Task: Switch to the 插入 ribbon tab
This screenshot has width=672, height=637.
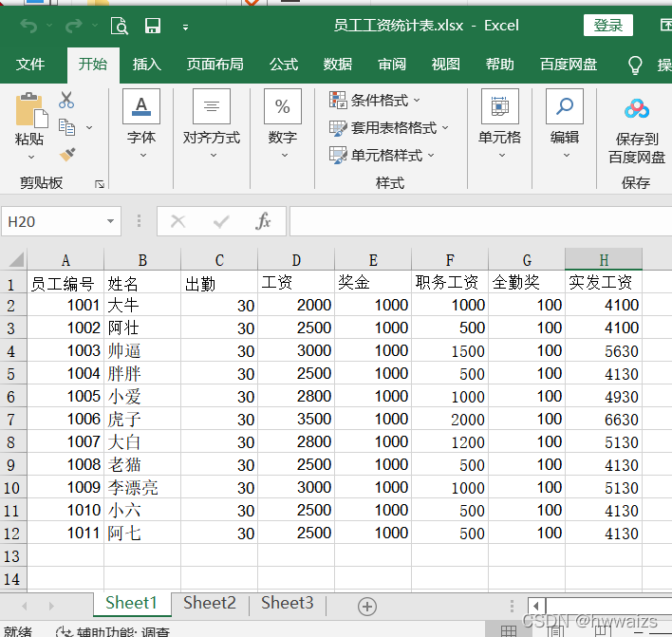Action: click(146, 65)
